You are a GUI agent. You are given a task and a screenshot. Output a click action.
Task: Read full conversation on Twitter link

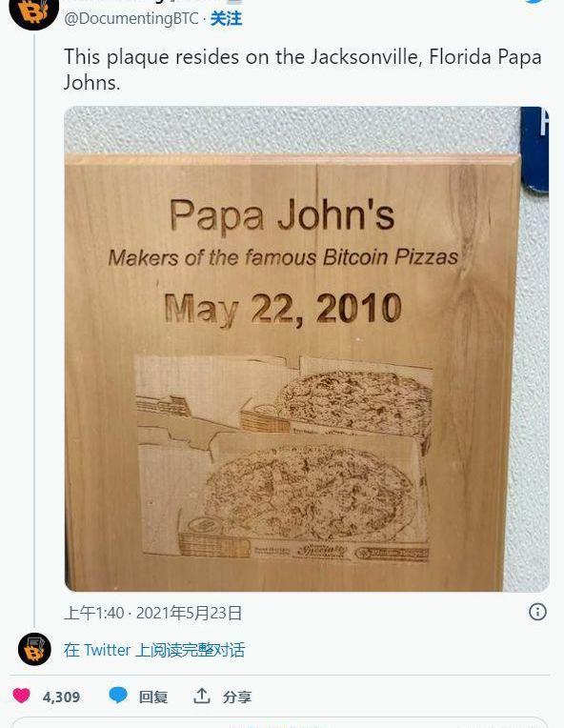[154, 650]
